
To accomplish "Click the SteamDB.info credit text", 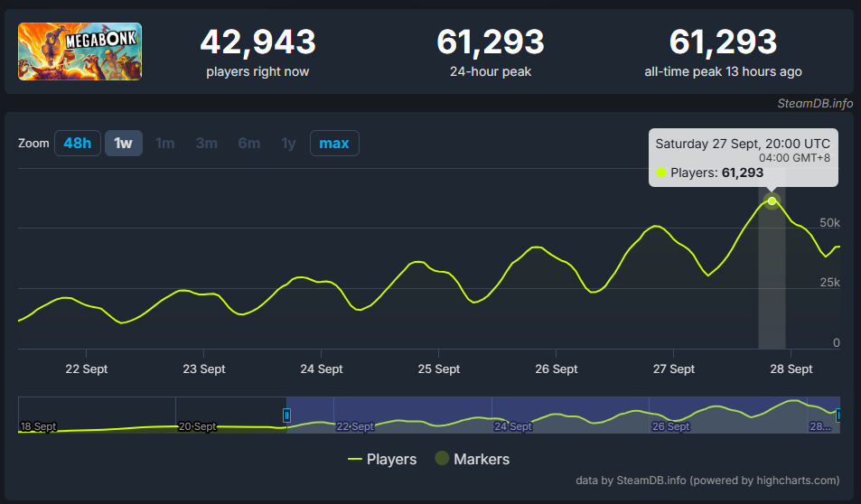I will click(815, 103).
